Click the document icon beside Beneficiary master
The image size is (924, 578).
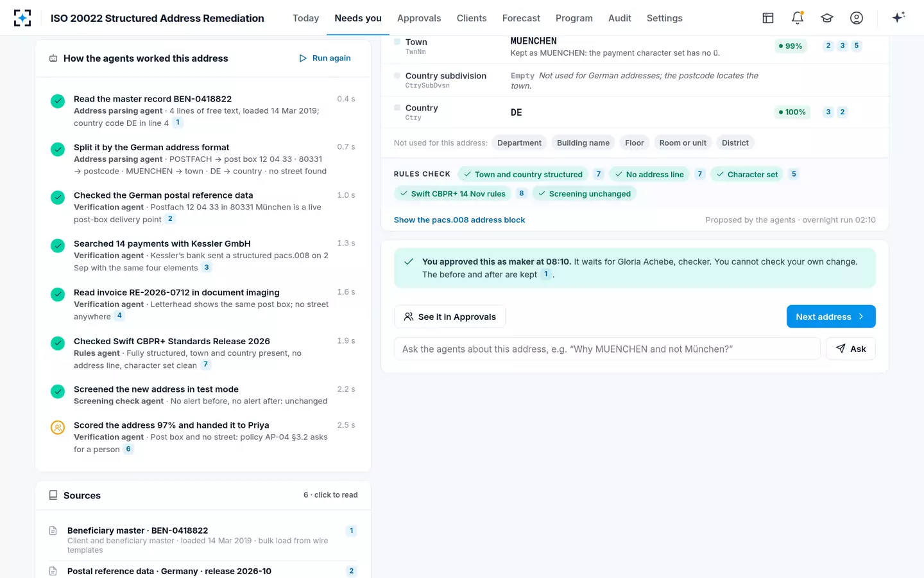point(53,530)
